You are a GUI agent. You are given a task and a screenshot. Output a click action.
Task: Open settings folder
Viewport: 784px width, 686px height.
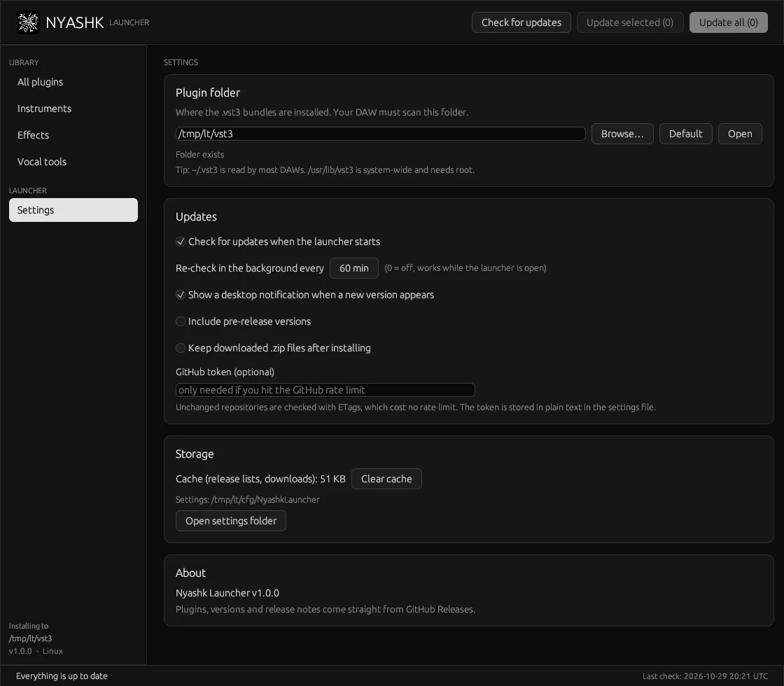pyautogui.click(x=230, y=521)
